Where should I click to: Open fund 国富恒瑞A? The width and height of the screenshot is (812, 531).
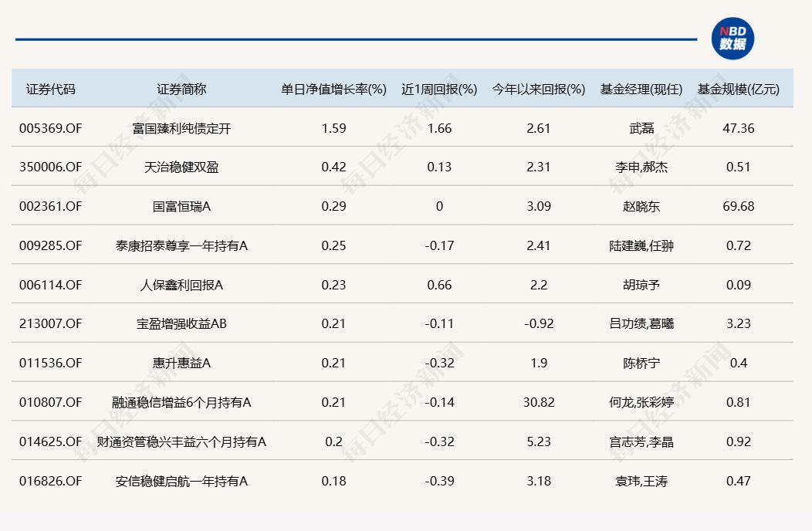tap(181, 206)
